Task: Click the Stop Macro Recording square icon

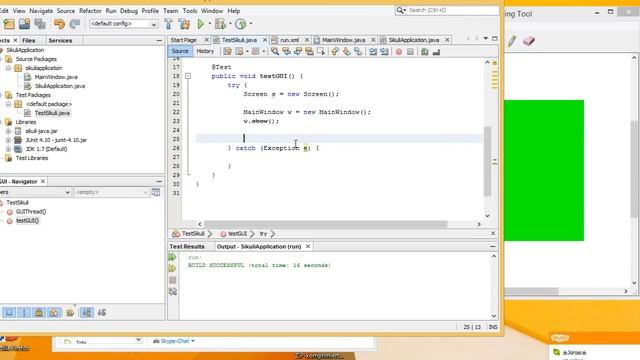Action: 410,51
